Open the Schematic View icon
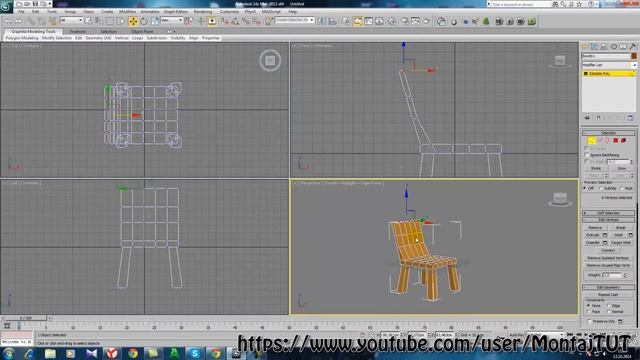 [379, 21]
